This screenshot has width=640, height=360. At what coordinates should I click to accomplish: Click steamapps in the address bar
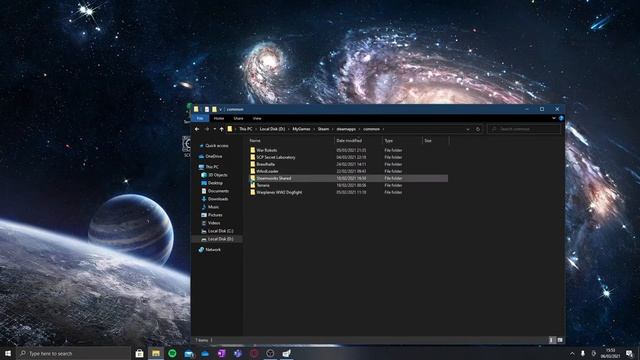(346, 129)
